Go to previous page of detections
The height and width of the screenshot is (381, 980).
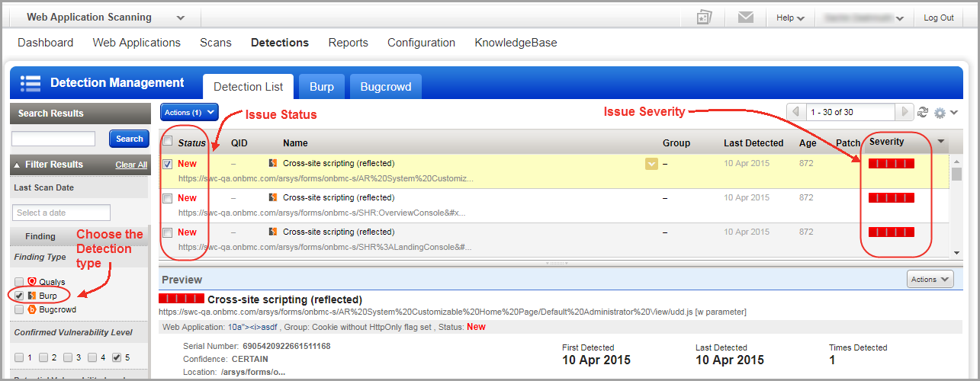click(x=796, y=112)
